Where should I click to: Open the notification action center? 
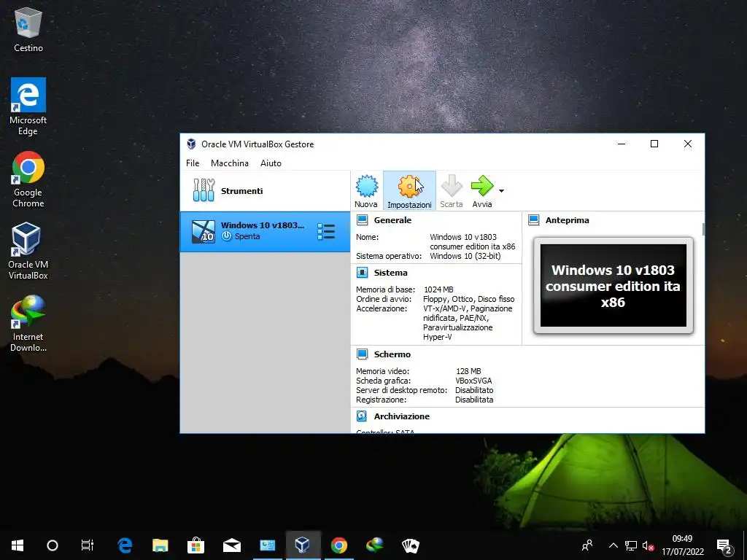pyautogui.click(x=724, y=546)
